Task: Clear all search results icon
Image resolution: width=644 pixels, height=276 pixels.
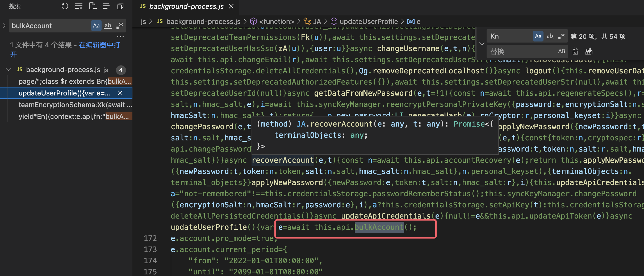Action: pyautogui.click(x=78, y=6)
